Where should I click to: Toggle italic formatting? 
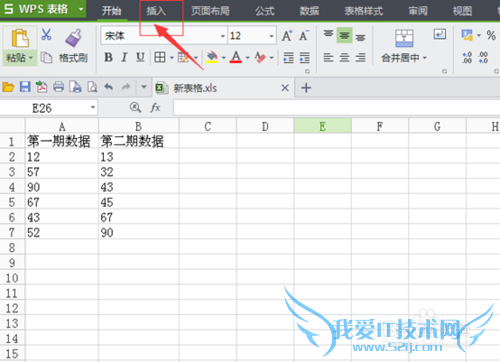[x=124, y=57]
